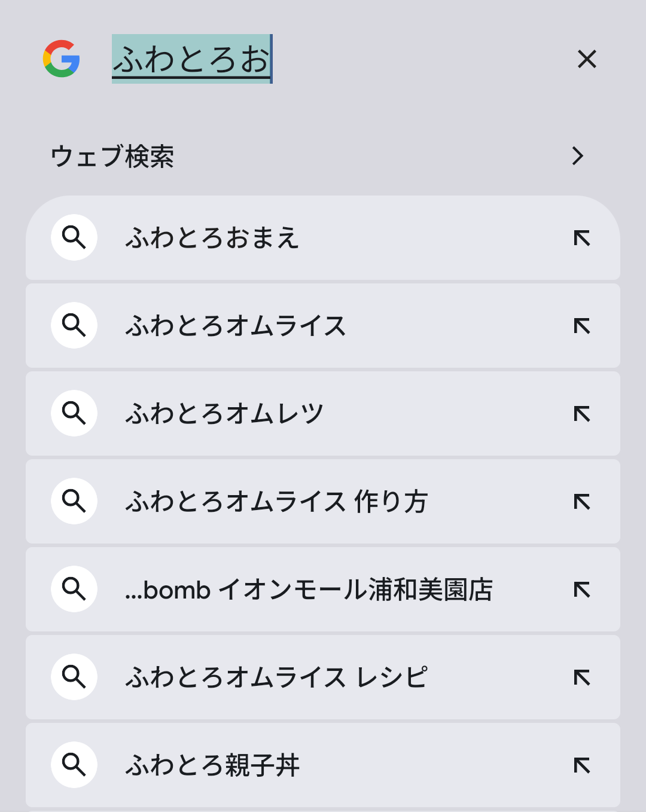Tap arrow icon for ふわとろオムライス 作り方

point(582,502)
